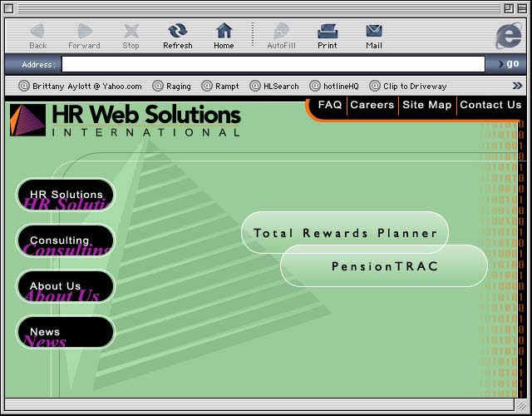Open the Brittany Aylott @ Yahoo.com favorite

(80, 86)
